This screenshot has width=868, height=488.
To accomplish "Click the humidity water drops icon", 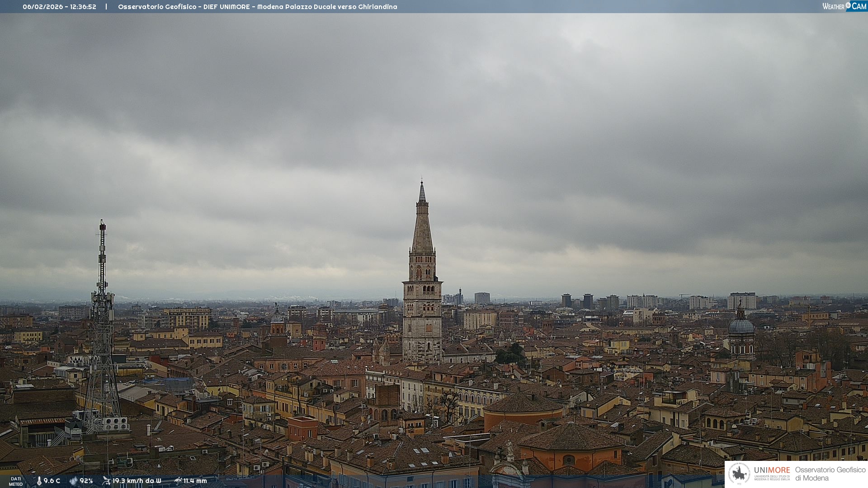I will coord(73,481).
